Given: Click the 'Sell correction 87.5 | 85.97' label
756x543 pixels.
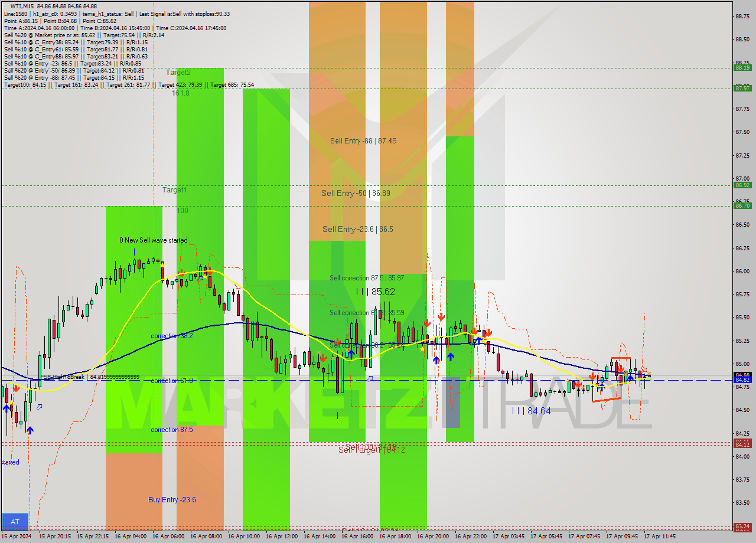Looking at the screenshot, I should (x=367, y=277).
